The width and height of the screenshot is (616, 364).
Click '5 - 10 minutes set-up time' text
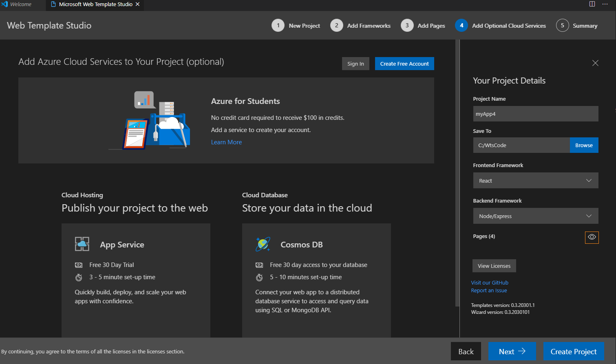click(x=306, y=277)
